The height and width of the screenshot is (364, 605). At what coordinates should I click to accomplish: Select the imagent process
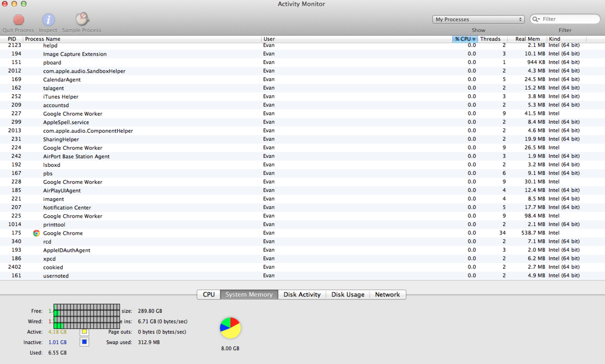302,199
